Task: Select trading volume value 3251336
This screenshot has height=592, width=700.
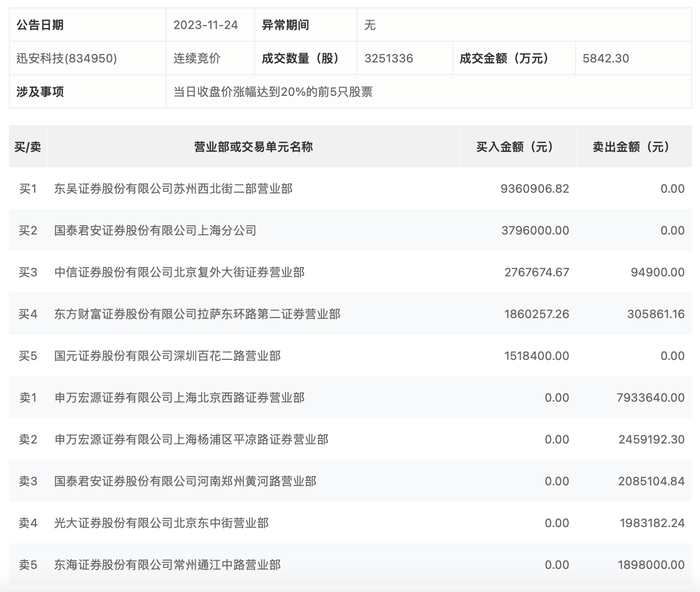Action: pos(388,58)
